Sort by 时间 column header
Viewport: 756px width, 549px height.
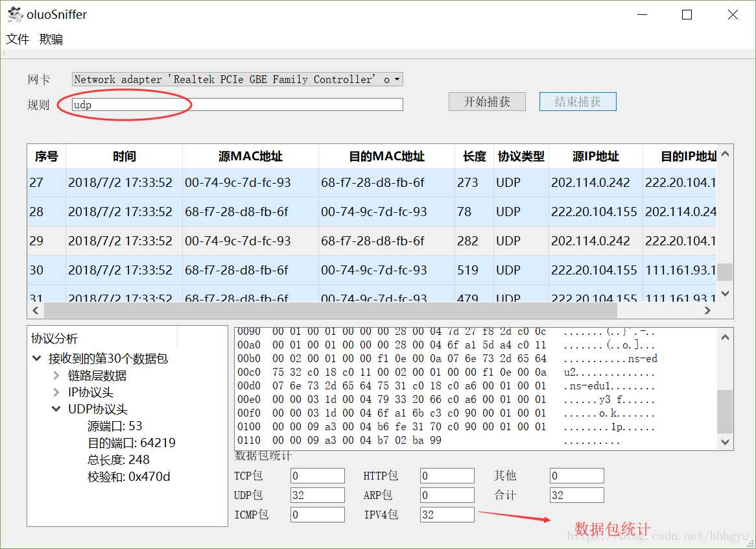point(124,156)
